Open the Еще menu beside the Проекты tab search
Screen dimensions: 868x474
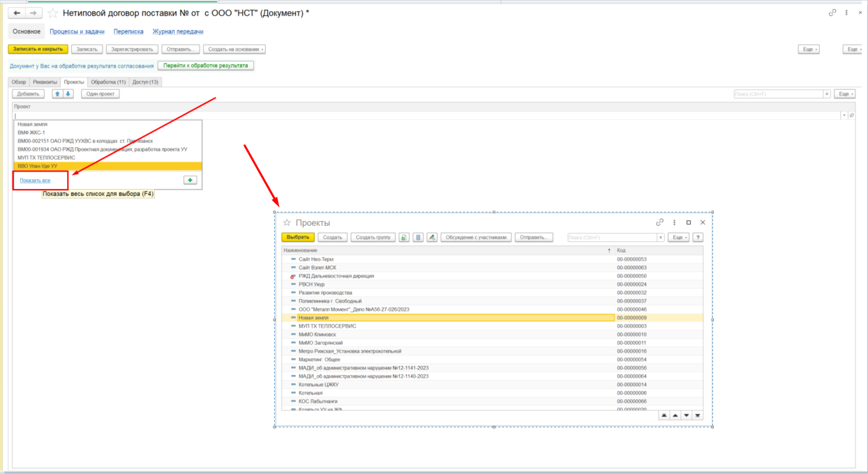(844, 93)
